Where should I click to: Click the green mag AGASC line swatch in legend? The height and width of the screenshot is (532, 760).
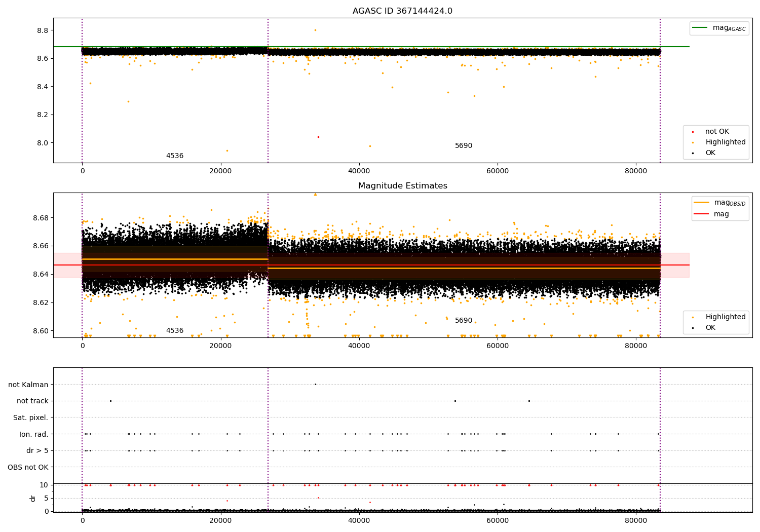(x=701, y=28)
